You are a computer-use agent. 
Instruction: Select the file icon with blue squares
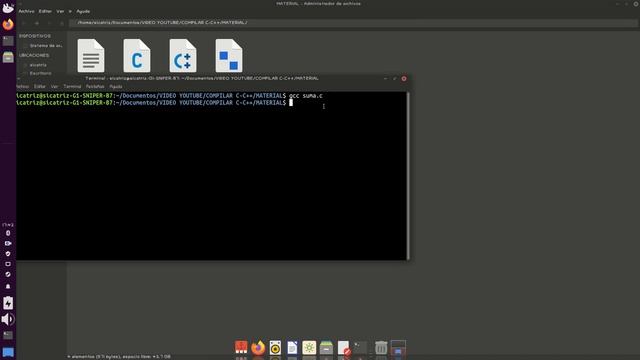pos(229,56)
